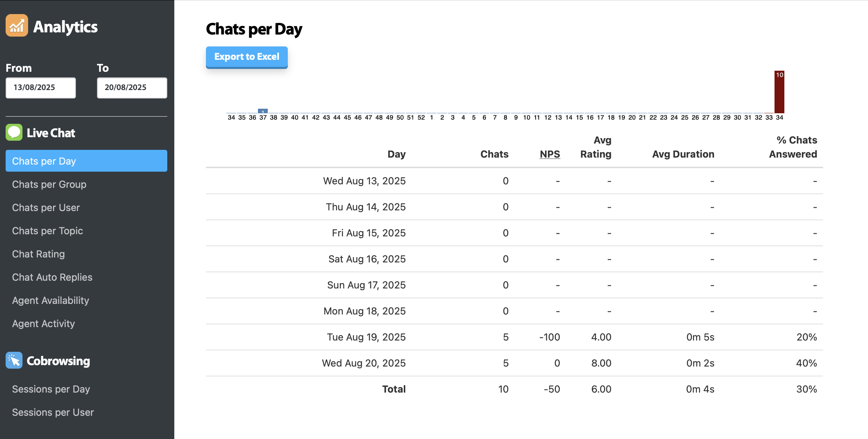Open the Chats per Group report
The image size is (868, 439).
49,184
